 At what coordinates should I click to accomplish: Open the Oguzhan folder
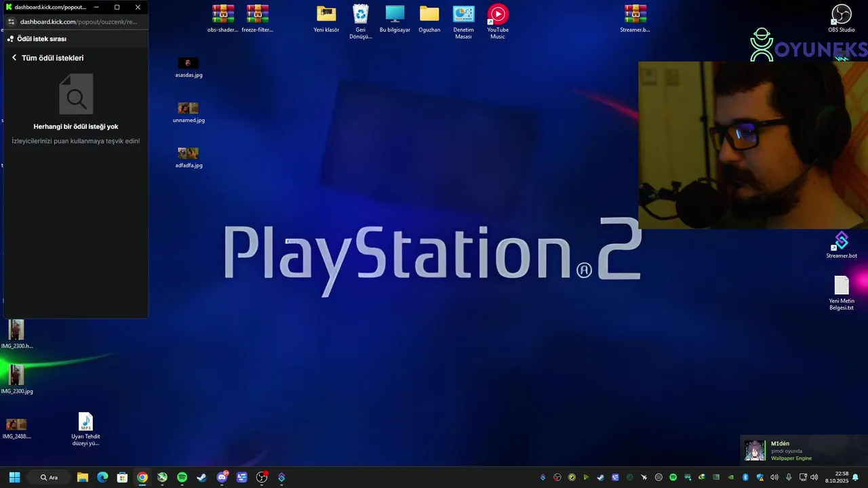(429, 19)
